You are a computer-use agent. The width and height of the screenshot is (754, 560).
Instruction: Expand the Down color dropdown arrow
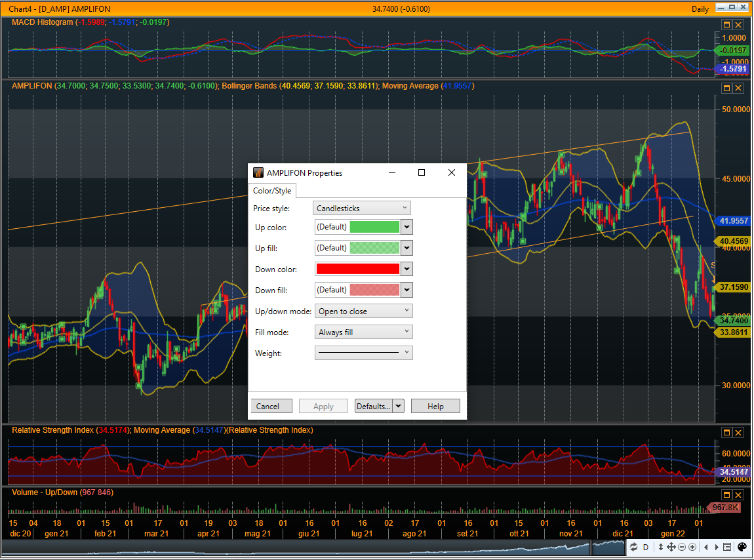[x=407, y=269]
